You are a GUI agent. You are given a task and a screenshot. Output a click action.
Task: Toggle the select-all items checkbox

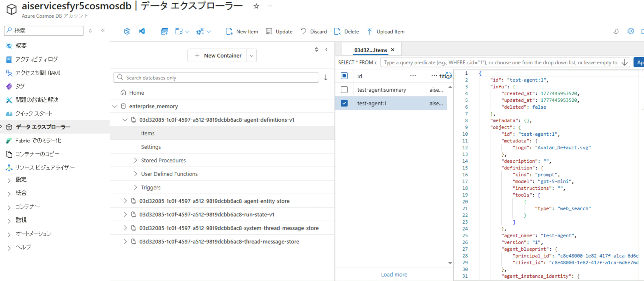pyautogui.click(x=344, y=76)
